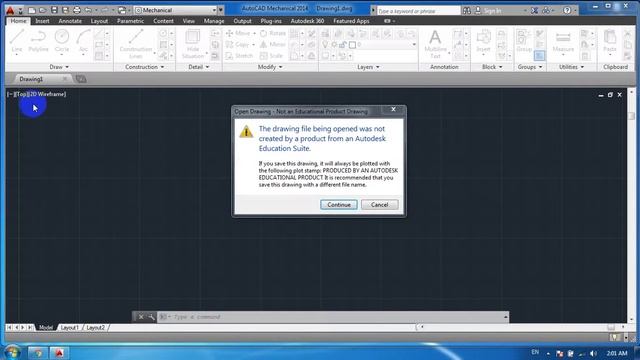Expand the Groups panel

[530, 67]
